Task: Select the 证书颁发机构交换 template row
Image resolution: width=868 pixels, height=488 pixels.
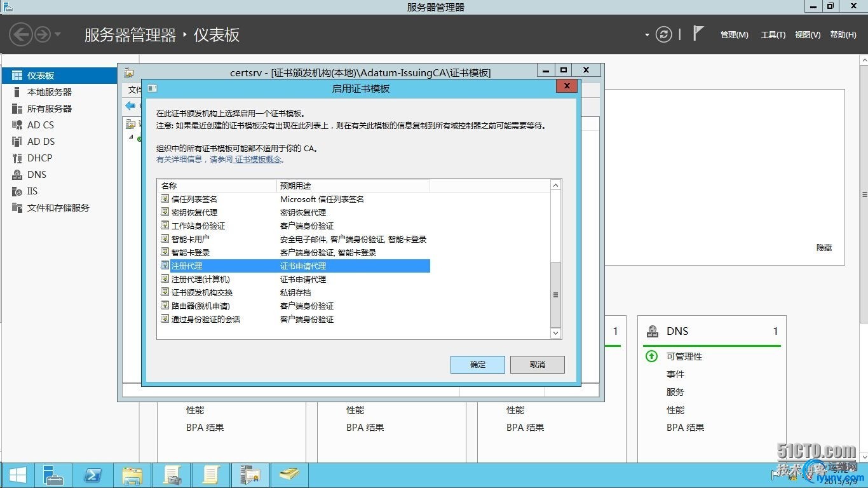Action: (294, 293)
